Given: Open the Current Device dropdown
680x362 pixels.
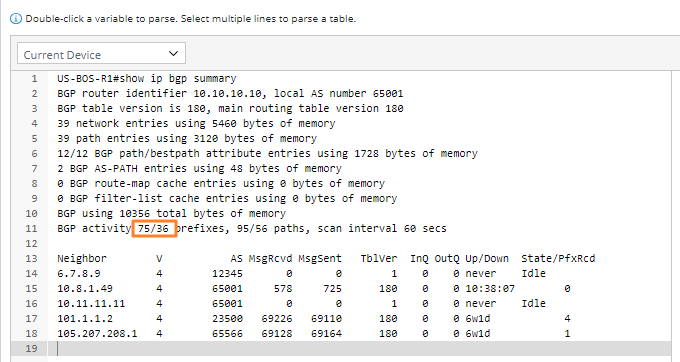Looking at the screenshot, I should [101, 53].
